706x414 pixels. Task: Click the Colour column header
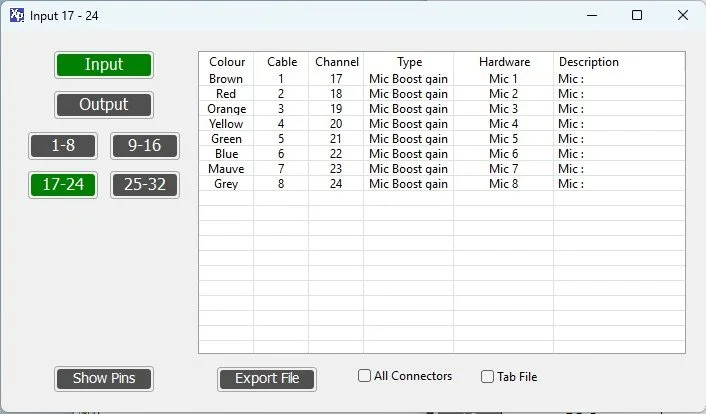227,62
